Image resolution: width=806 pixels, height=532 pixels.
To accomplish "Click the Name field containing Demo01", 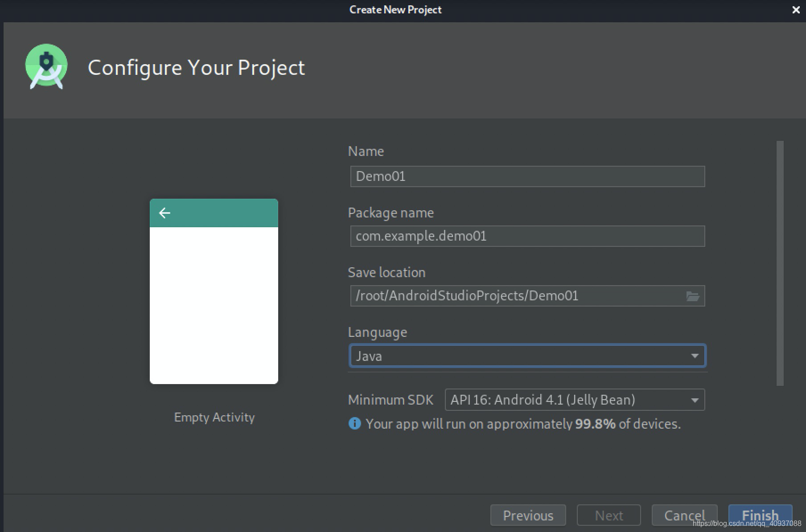I will [527, 176].
